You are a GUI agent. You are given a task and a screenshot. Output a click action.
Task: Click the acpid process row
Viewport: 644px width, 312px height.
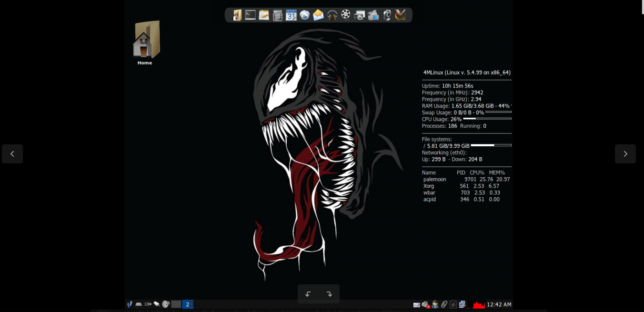coord(461,200)
